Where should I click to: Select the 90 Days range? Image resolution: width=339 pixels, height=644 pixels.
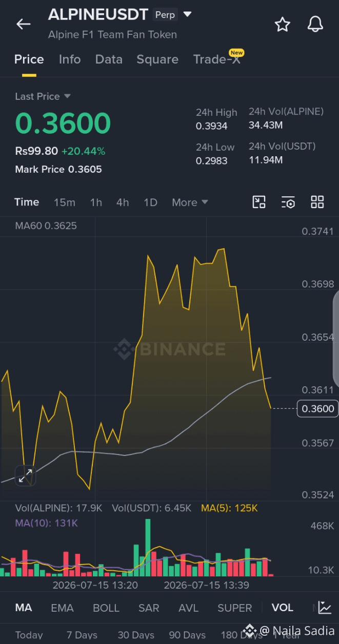[187, 635]
